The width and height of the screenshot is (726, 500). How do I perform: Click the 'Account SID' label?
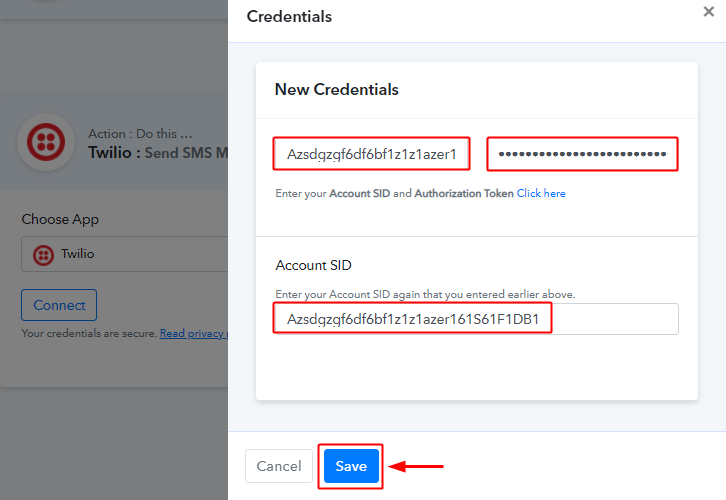[313, 265]
